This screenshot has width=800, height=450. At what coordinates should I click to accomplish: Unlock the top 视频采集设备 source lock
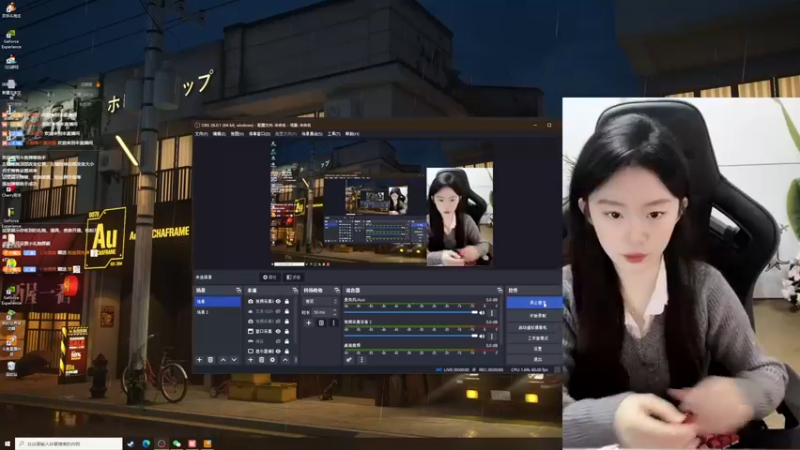point(287,302)
